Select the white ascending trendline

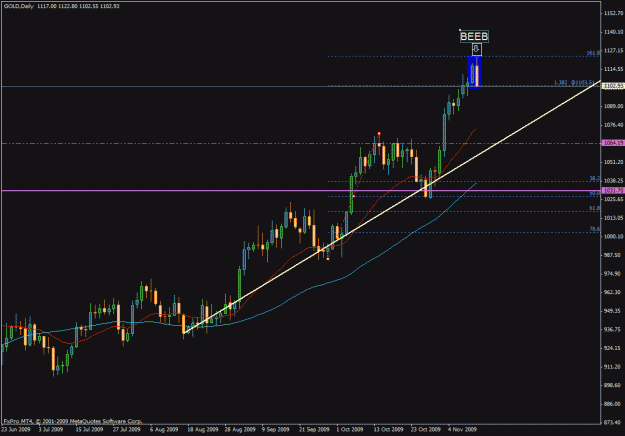[x=393, y=207]
